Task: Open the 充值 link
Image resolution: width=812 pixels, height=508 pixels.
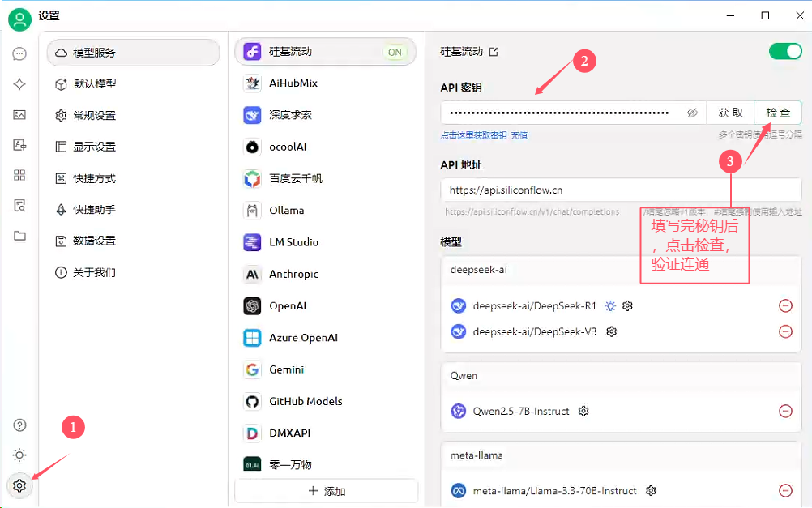Action: (x=519, y=135)
